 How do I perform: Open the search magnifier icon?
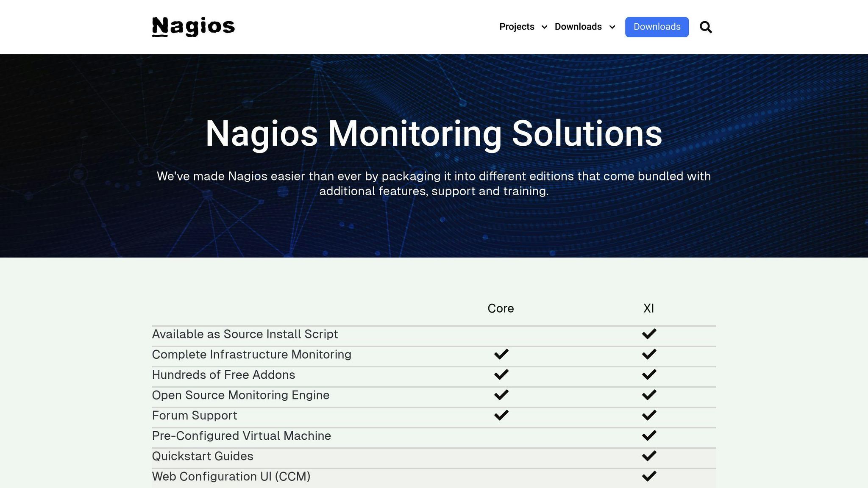tap(705, 27)
